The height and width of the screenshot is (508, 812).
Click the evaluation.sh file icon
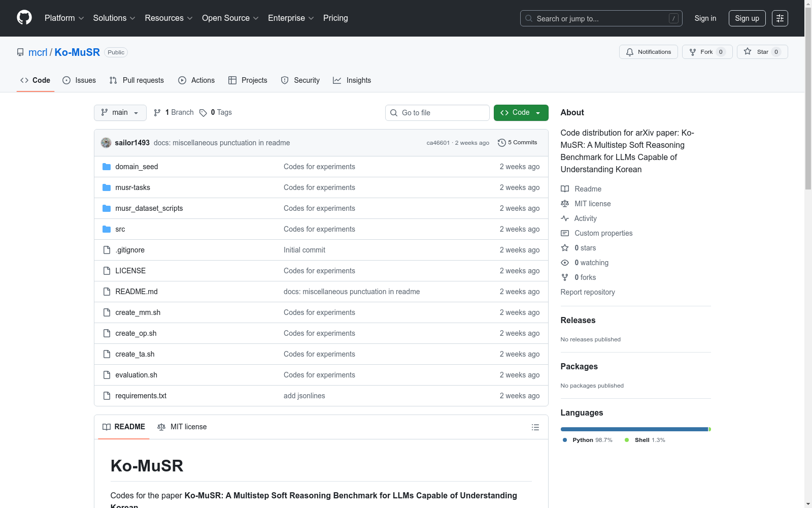(107, 375)
